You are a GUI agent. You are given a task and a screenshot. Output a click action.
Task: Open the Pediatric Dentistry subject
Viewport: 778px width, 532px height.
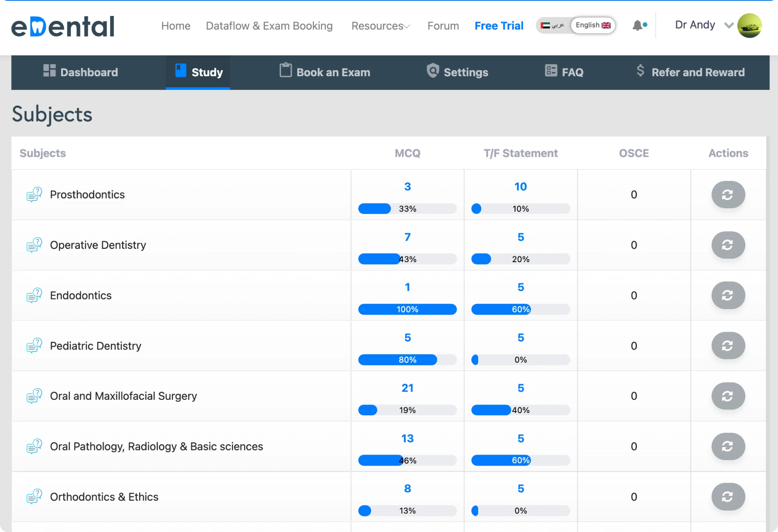pos(96,346)
